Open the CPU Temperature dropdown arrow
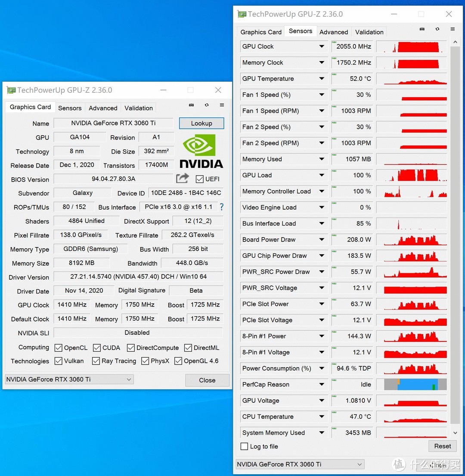The image size is (465, 476). (x=322, y=417)
